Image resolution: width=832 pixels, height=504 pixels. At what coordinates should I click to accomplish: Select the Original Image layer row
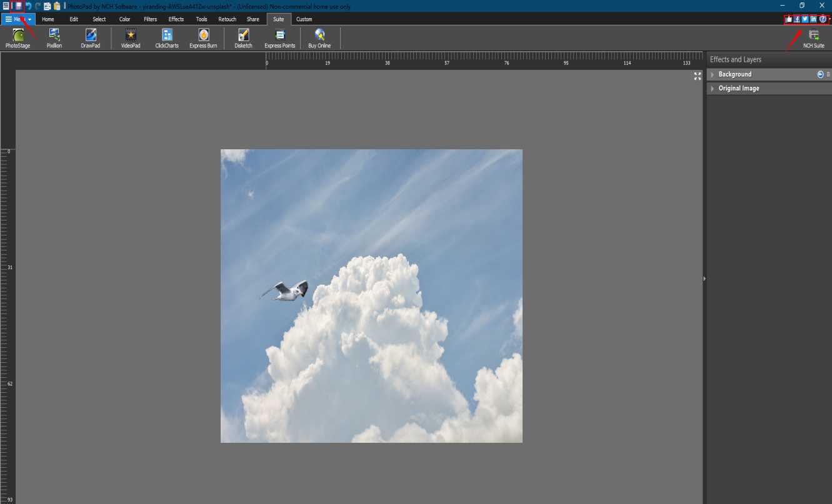(x=769, y=89)
